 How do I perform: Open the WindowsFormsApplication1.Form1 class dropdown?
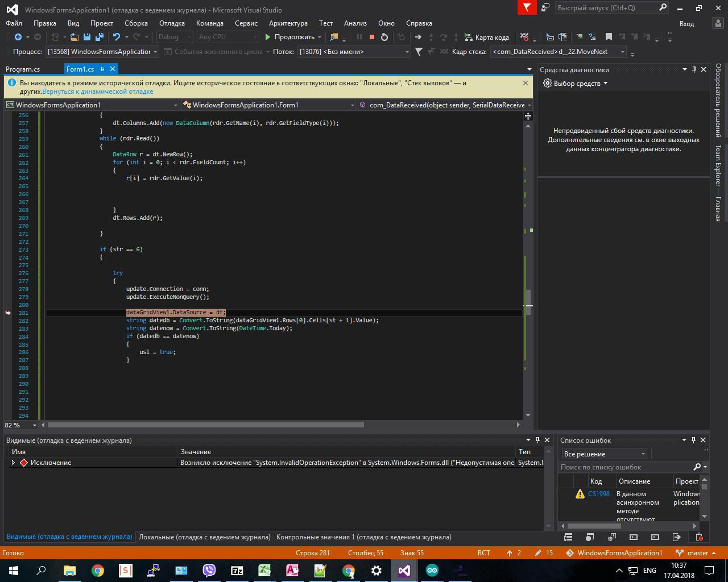[269, 105]
